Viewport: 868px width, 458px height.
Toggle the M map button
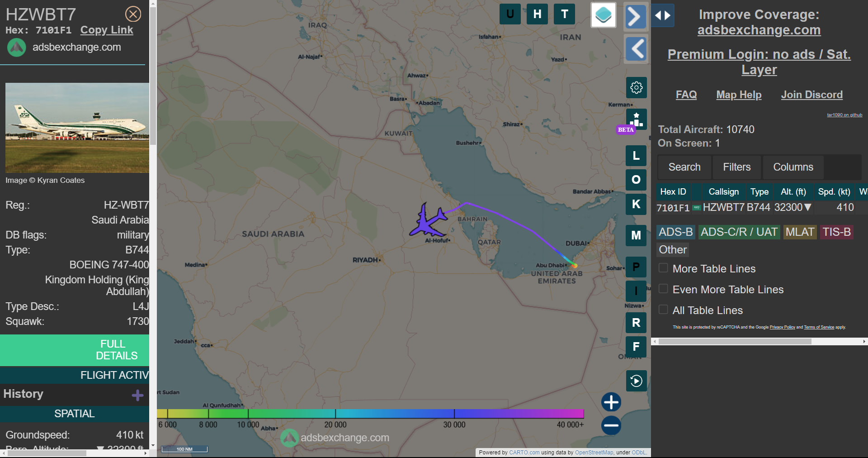(x=636, y=235)
